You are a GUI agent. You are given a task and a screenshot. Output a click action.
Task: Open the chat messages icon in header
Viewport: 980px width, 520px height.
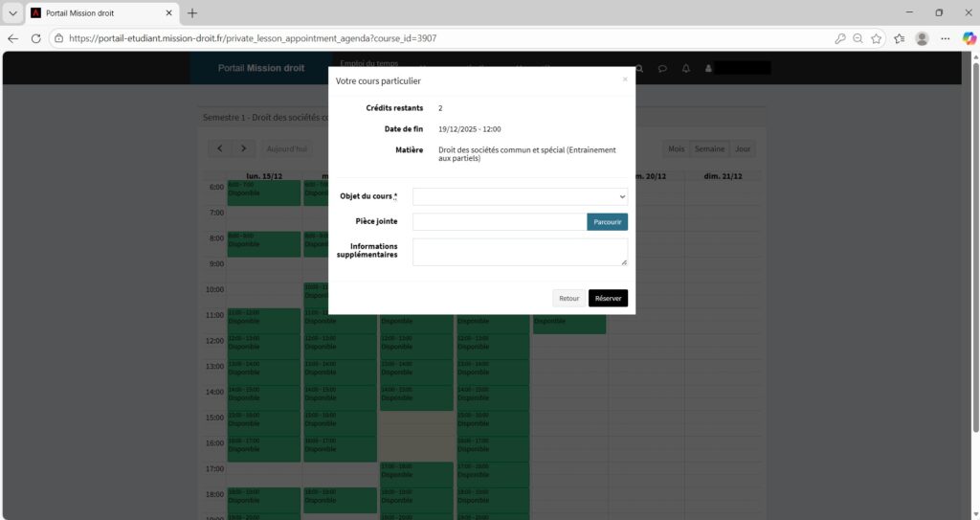pos(662,69)
